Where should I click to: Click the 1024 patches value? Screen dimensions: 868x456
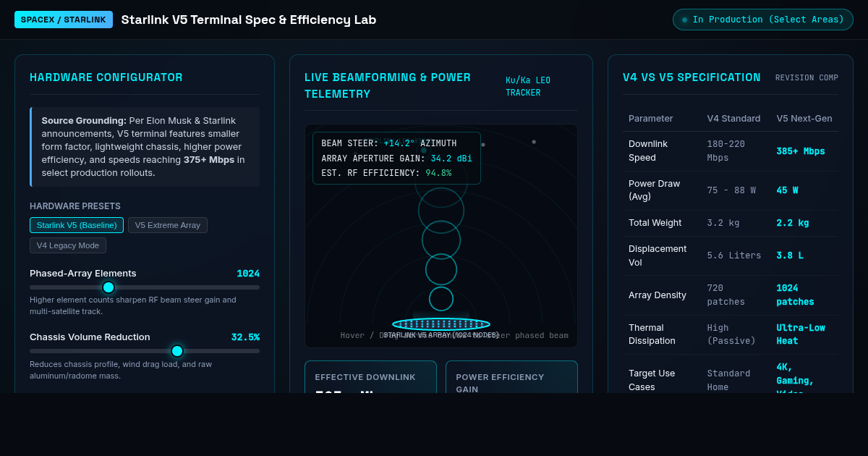795,295
